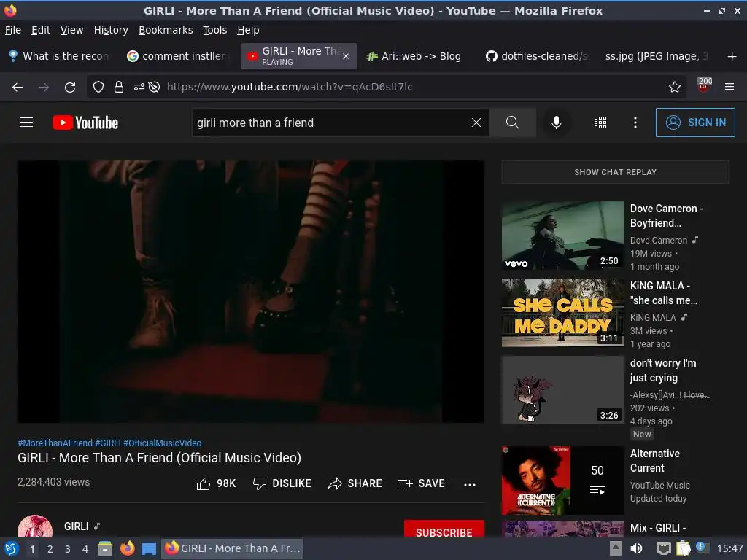The image size is (747, 560).
Task: Open Alternative Current playlist title
Action: [x=655, y=461]
